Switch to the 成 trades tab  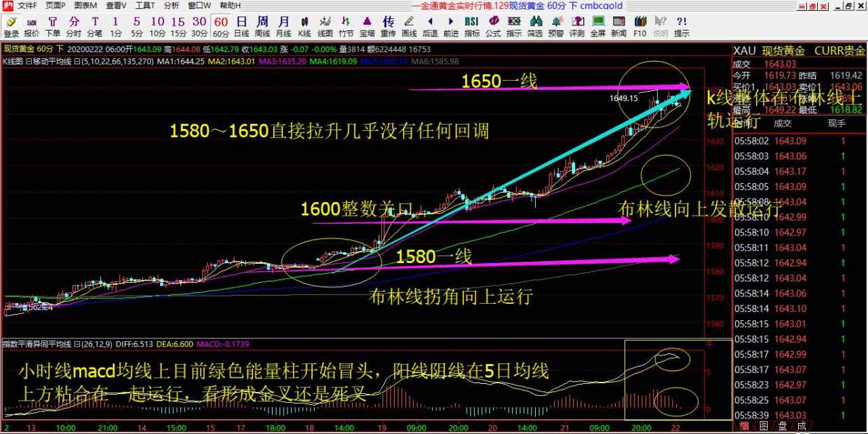(x=802, y=427)
